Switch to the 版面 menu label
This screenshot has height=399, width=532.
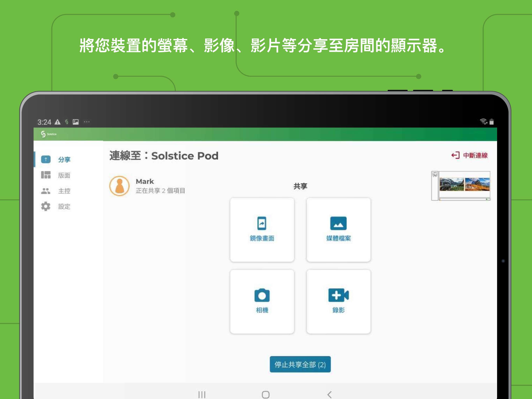[x=64, y=175]
